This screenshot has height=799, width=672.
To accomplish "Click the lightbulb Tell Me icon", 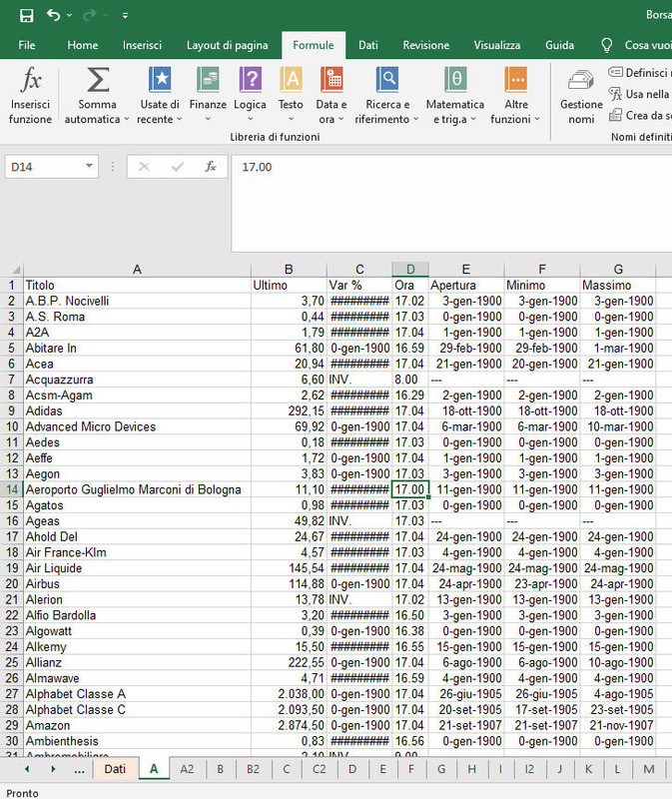I will tap(606, 45).
